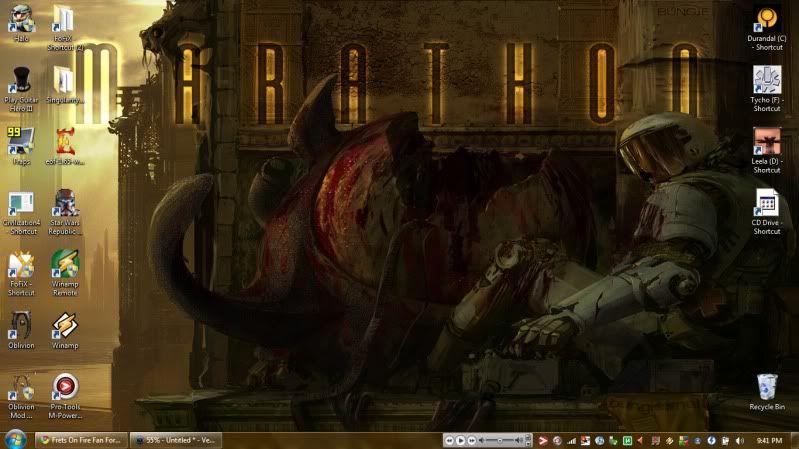Image resolution: width=799 pixels, height=449 pixels.
Task: Open the 9:41 PM taskbar clock
Action: pyautogui.click(x=769, y=440)
